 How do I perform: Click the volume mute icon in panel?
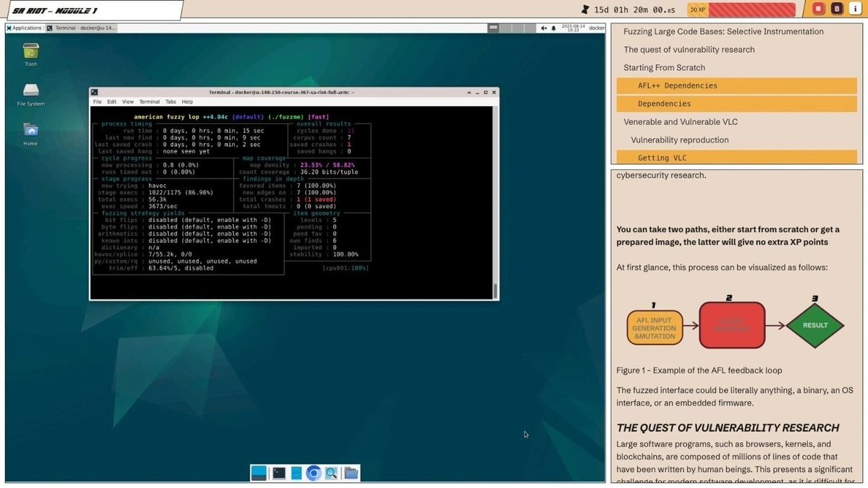point(544,27)
